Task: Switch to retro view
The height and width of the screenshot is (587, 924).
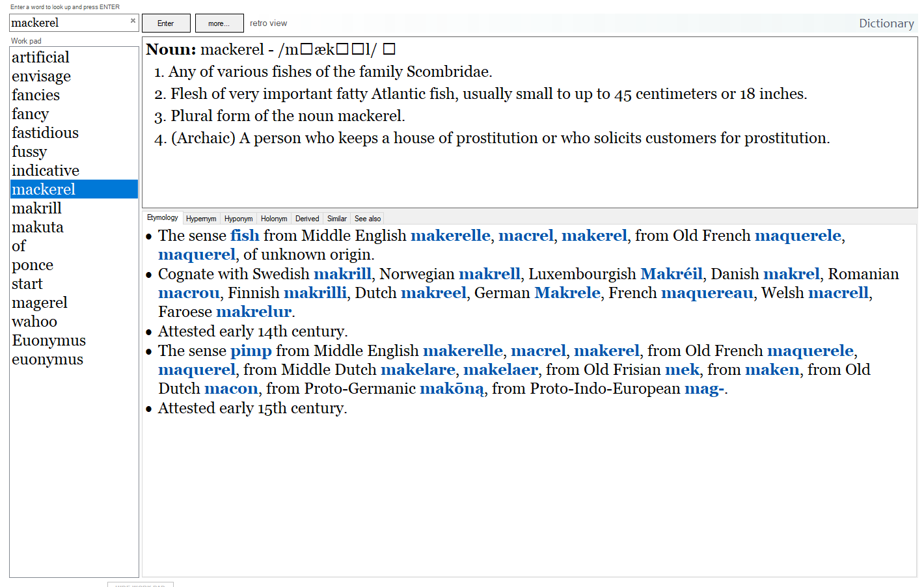Action: pos(268,23)
